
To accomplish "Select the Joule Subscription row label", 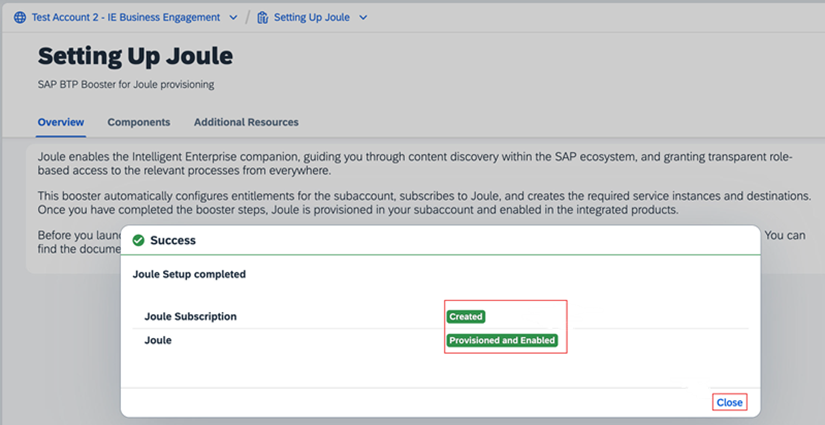I will 191,316.
